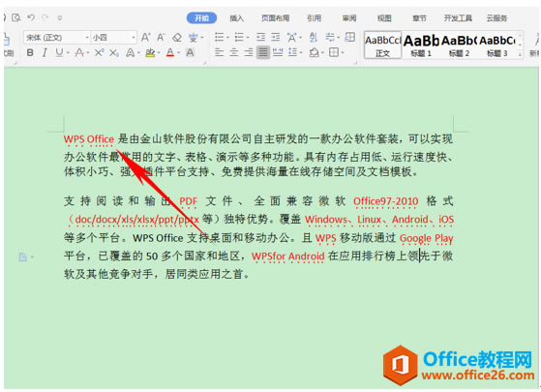
Task: Open the 开发工具 tab
Action: coord(458,18)
